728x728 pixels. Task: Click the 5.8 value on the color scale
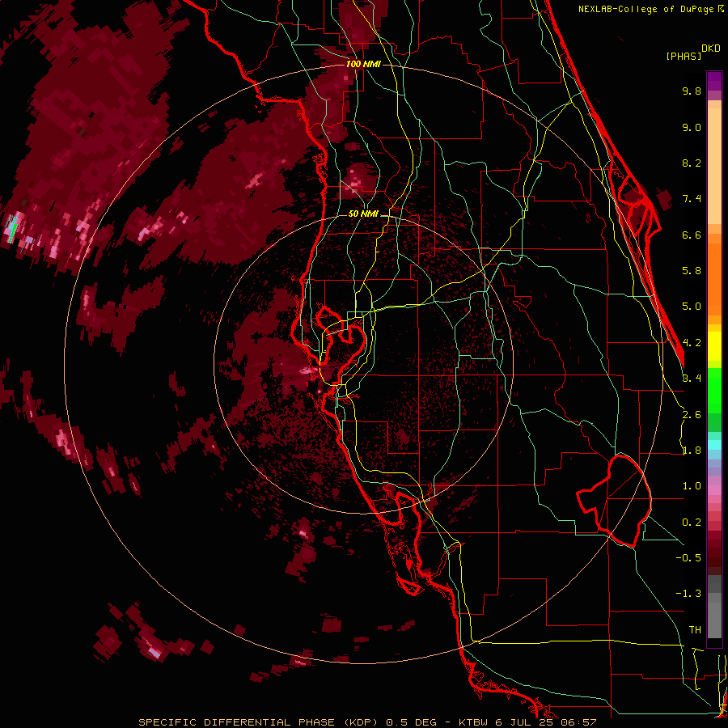coord(692,271)
